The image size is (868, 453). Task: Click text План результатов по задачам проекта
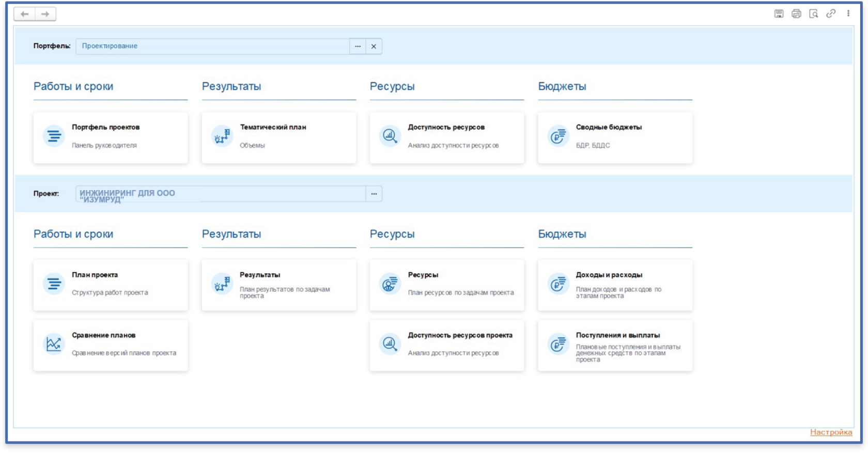click(x=285, y=293)
